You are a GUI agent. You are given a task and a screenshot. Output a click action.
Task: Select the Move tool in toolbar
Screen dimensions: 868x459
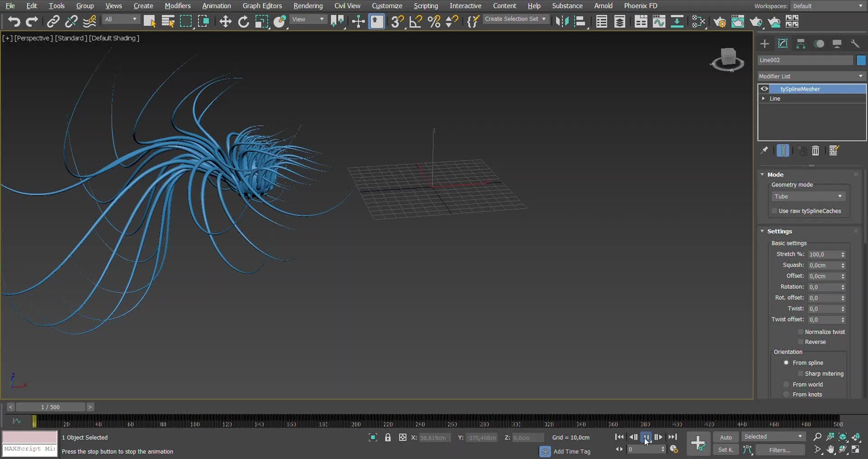click(x=225, y=22)
